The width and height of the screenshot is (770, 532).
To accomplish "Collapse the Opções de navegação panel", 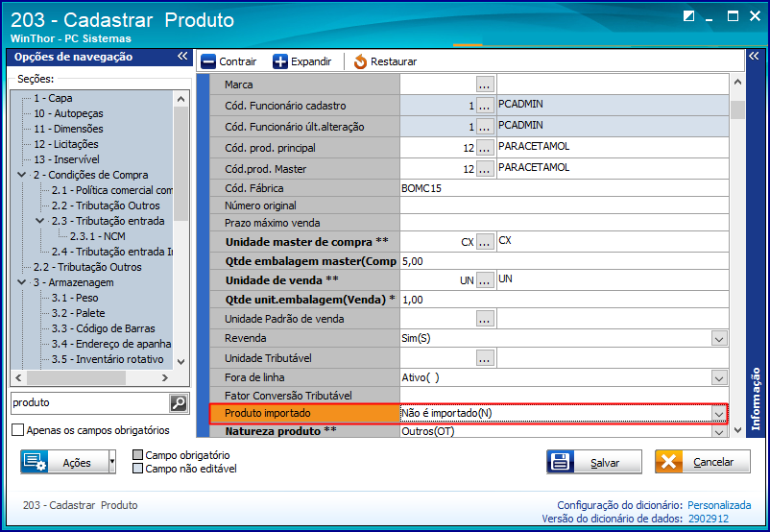I will click(x=182, y=56).
